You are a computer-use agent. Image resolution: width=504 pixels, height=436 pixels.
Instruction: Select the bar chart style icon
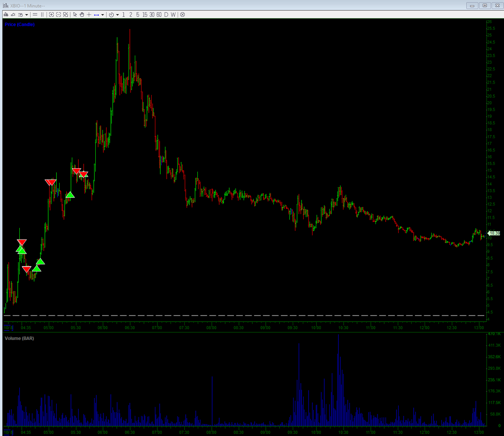tap(6, 15)
